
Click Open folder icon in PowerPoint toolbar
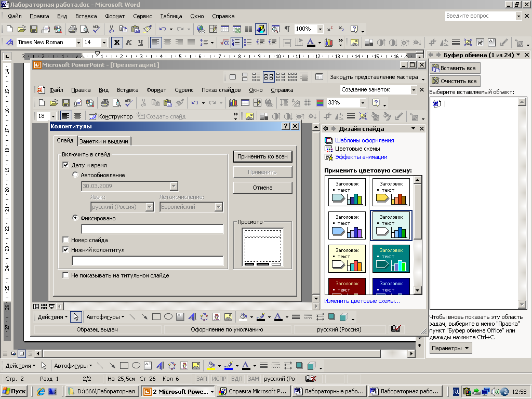point(54,103)
